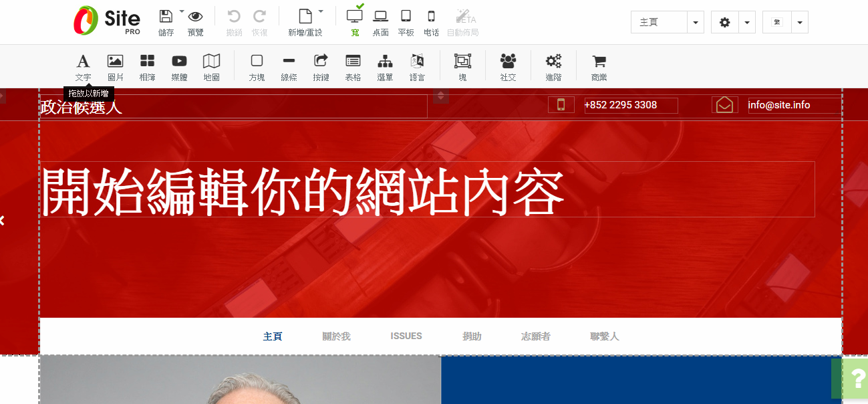
Task: Preview the site with the 預覽 eye icon
Action: tap(195, 17)
